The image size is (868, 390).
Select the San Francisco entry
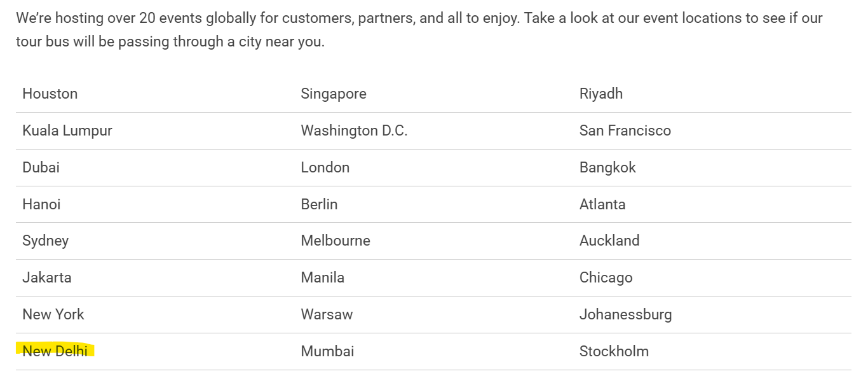pos(625,130)
